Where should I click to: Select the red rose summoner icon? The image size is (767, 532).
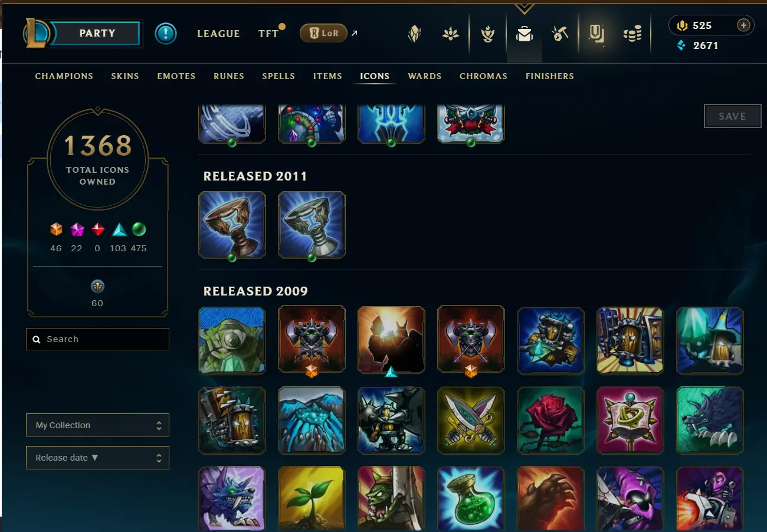[550, 420]
